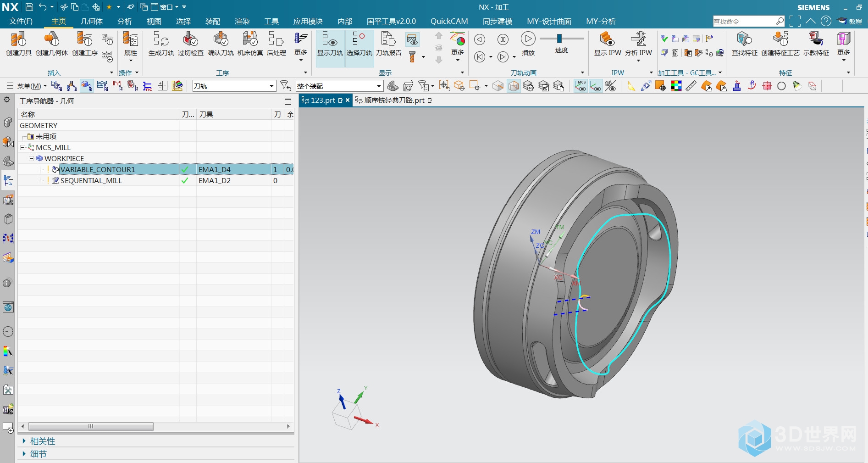Viewport: 868px width, 463px height.
Task: Click Find Features (查找特征) icon
Action: click(744, 44)
